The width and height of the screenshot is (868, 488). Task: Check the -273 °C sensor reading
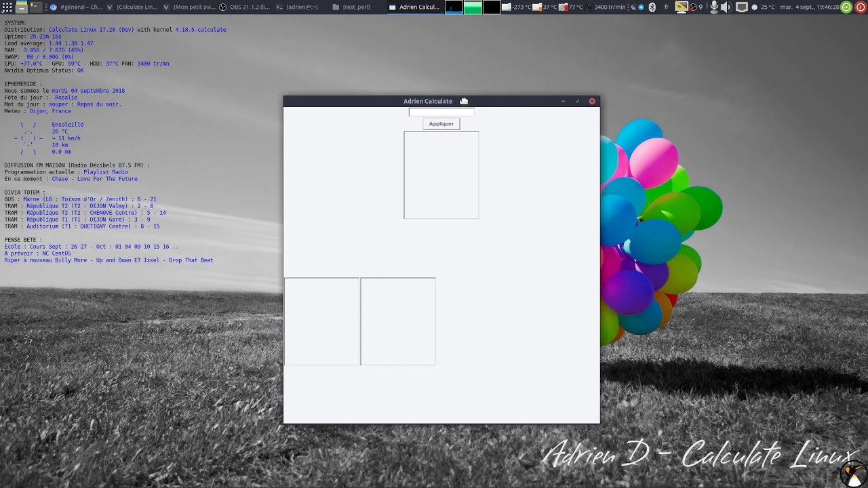(x=516, y=7)
